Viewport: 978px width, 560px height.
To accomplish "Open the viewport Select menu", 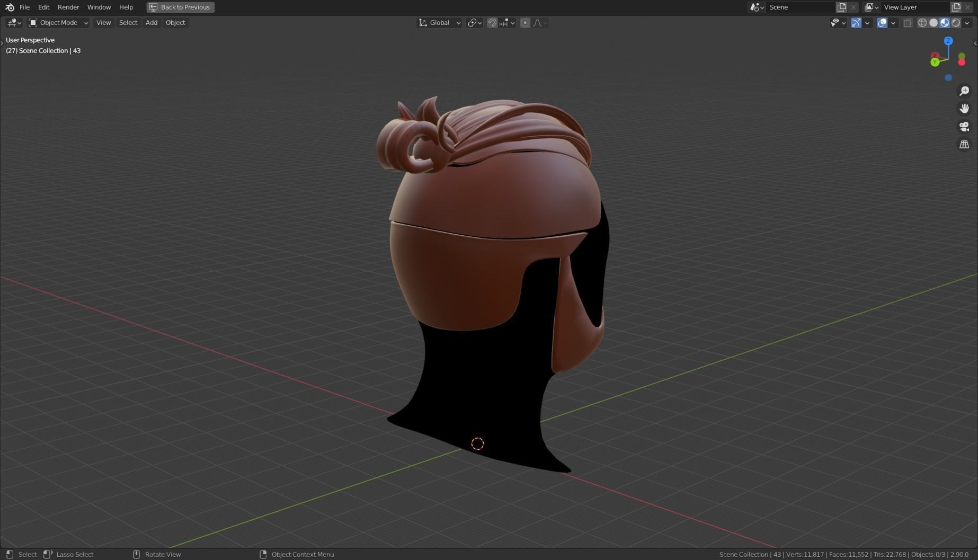I will pyautogui.click(x=128, y=23).
